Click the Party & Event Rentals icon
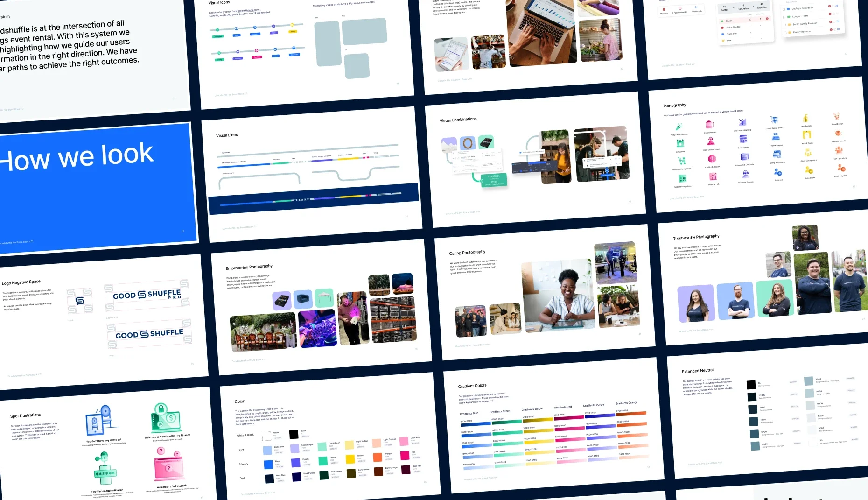The width and height of the screenshot is (868, 500). pyautogui.click(x=679, y=127)
